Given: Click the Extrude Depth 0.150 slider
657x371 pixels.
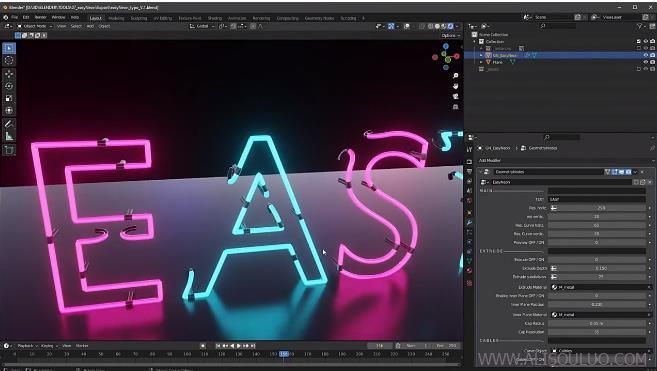Looking at the screenshot, I should click(x=598, y=268).
